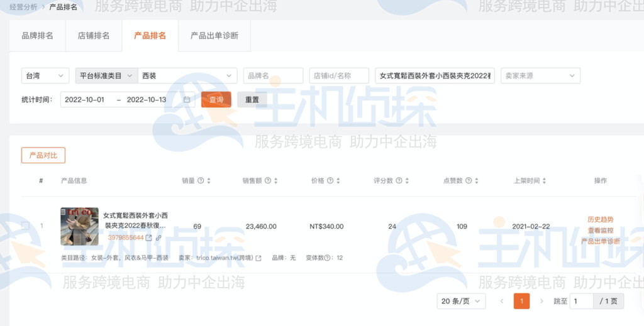The height and width of the screenshot is (326, 644).
Task: Switch to the 店铺排名 tab
Action: [94, 36]
